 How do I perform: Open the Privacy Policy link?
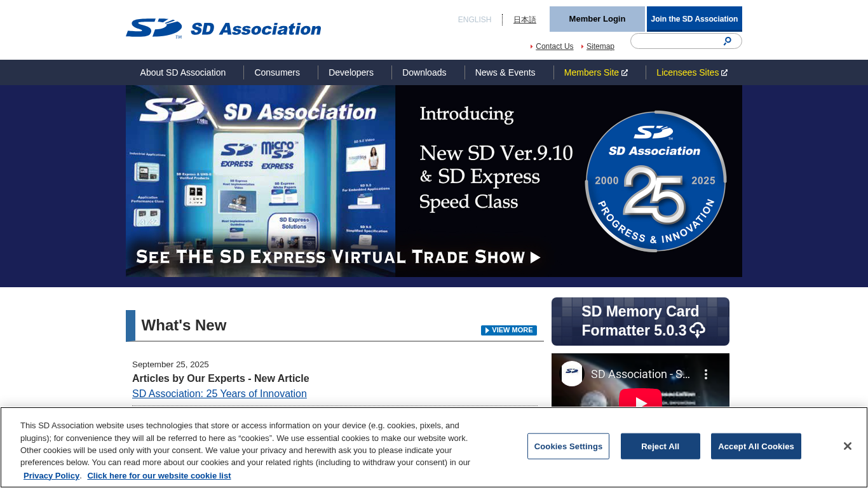[x=51, y=476]
